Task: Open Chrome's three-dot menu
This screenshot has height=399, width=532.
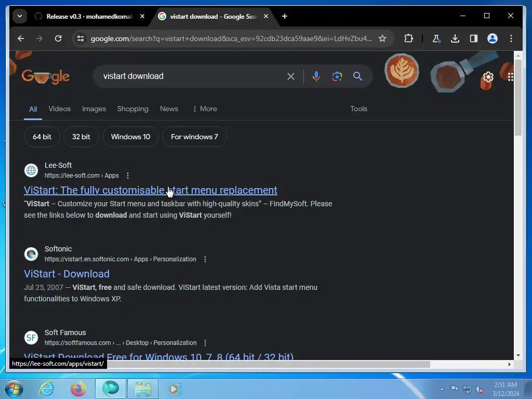Action: pos(511,38)
